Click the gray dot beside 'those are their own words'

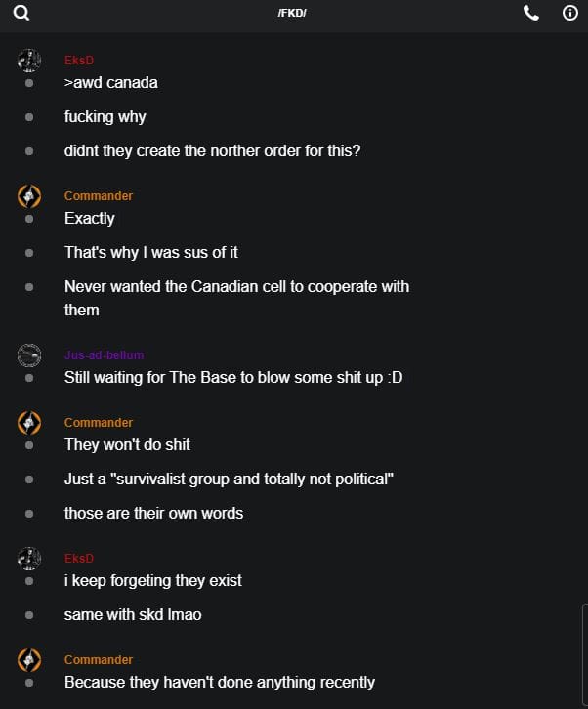click(29, 514)
